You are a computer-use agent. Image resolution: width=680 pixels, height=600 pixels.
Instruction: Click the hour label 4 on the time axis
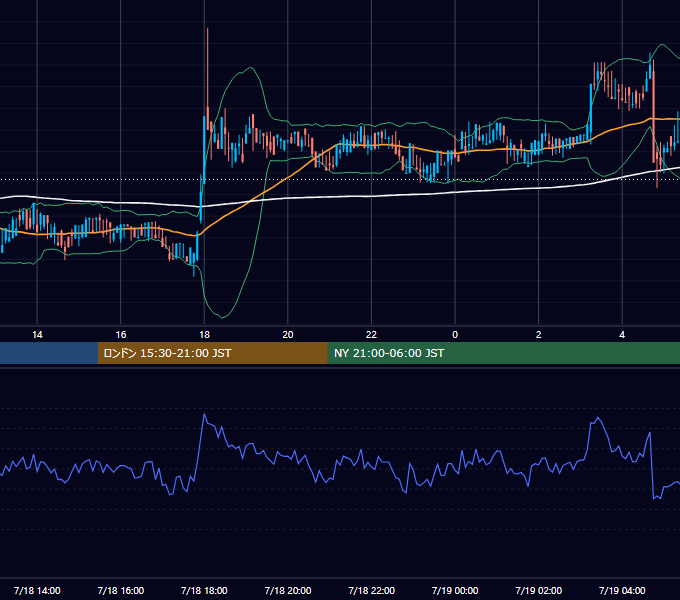click(622, 335)
